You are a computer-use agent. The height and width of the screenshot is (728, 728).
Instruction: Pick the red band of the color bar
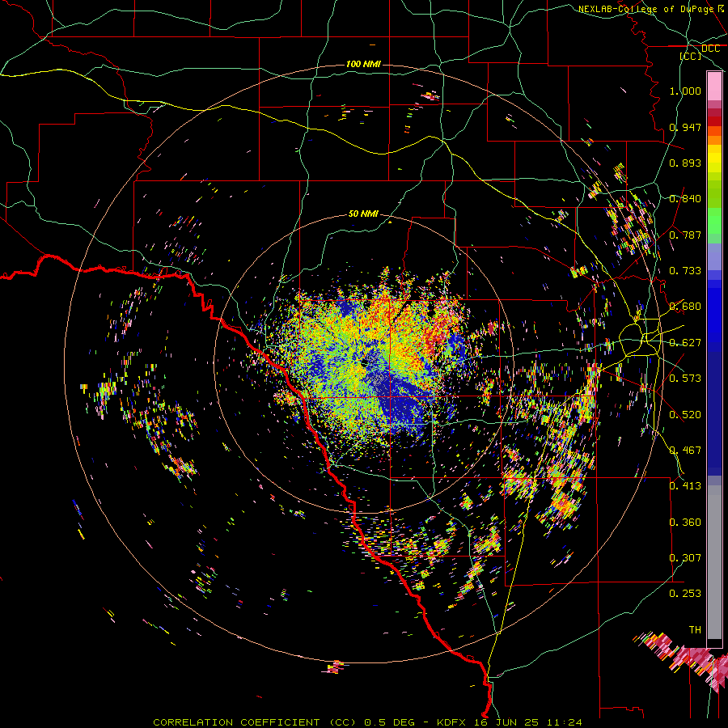click(714, 121)
